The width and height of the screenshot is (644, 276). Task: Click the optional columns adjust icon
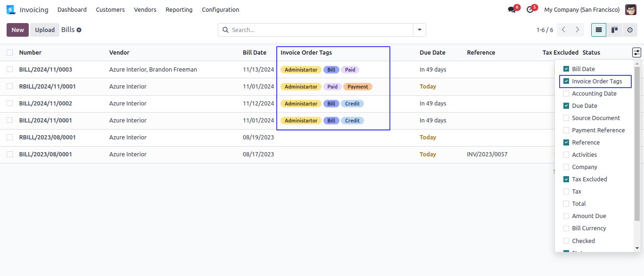(636, 53)
